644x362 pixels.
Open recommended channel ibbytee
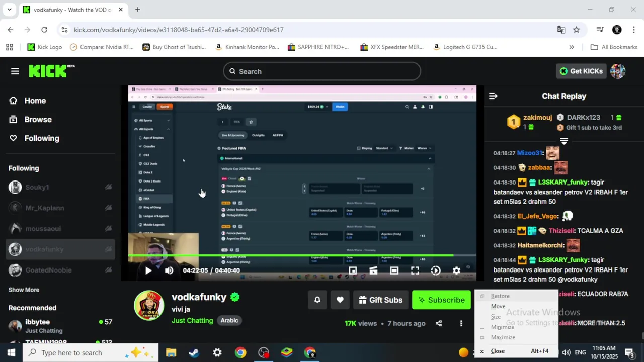[60, 326]
